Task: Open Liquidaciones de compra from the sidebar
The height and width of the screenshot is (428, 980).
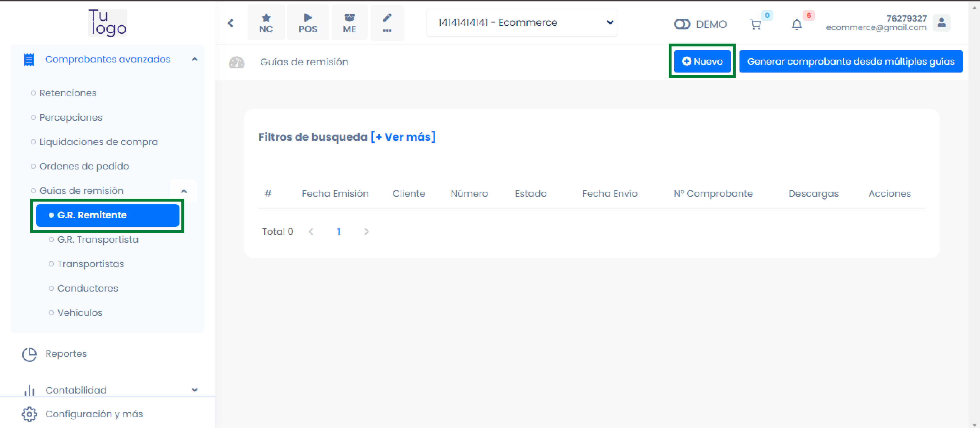Action: (x=99, y=141)
